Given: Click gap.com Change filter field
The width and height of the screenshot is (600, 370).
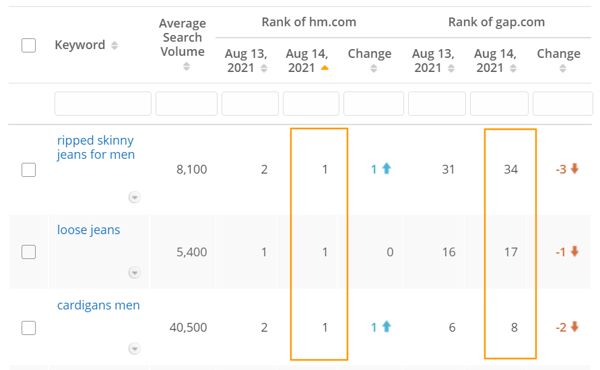Looking at the screenshot, I should [x=562, y=103].
